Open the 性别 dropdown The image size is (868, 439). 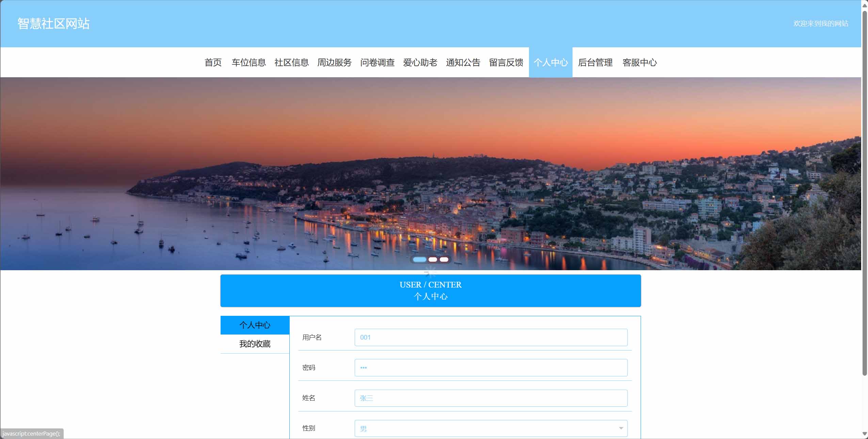tap(491, 428)
